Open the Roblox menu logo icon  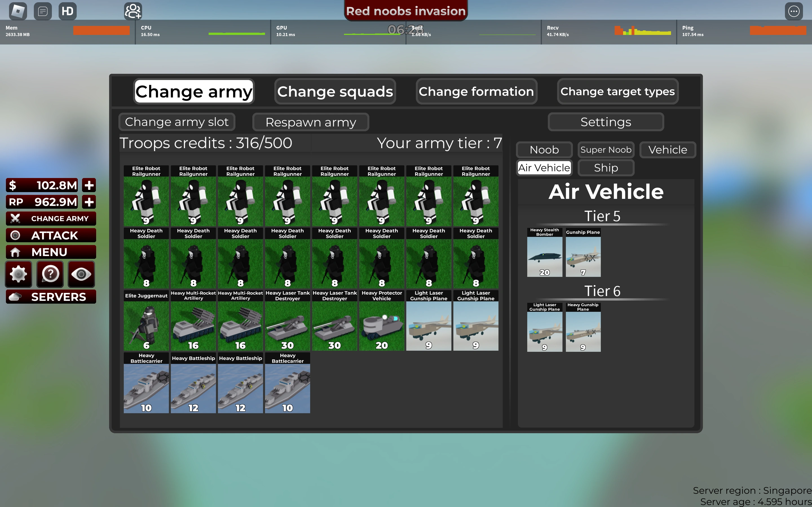[18, 11]
